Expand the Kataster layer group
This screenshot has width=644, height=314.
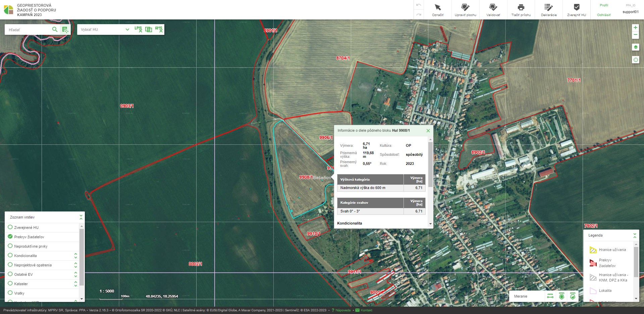point(75,284)
